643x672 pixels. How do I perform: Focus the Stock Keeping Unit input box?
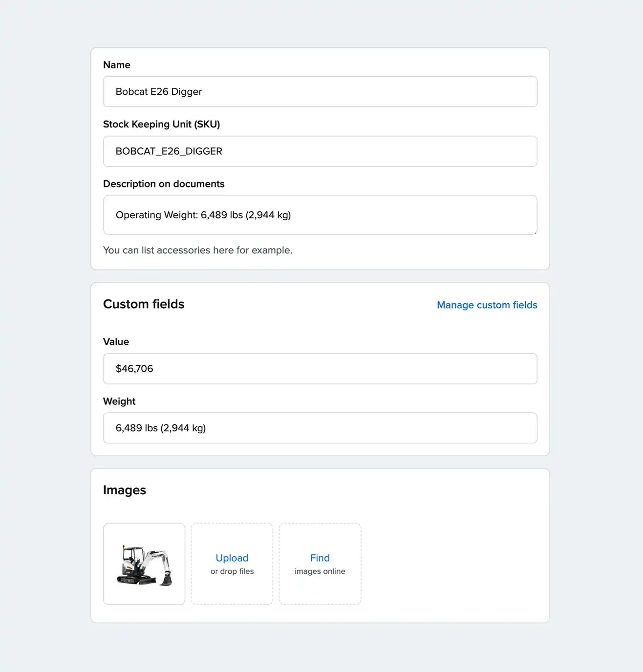[x=320, y=151]
